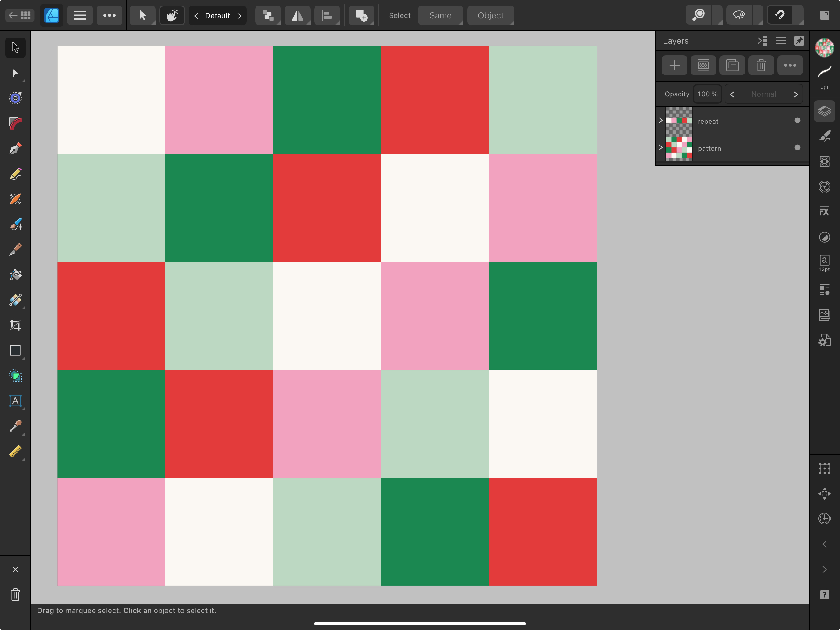Select the Pencil tool
The image size is (840, 630).
(x=15, y=174)
